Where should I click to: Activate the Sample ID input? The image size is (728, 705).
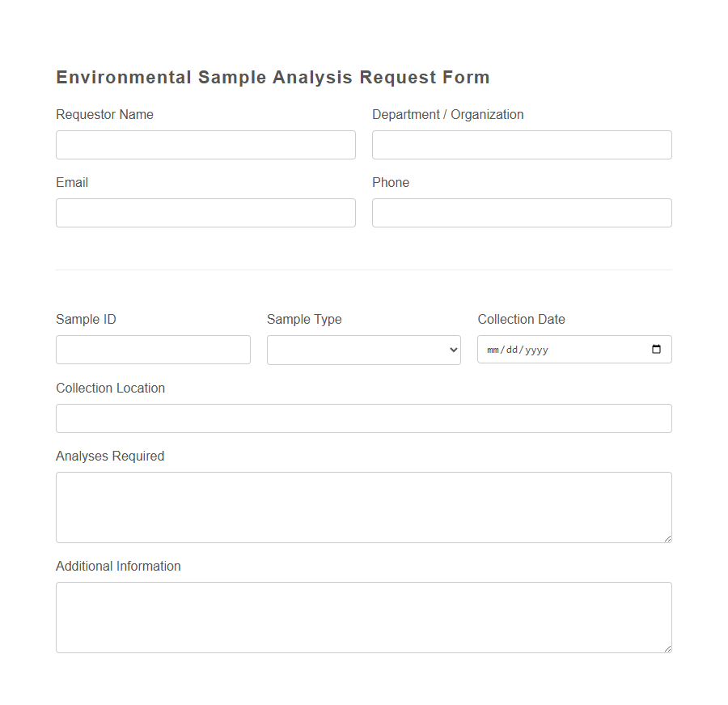coord(152,350)
